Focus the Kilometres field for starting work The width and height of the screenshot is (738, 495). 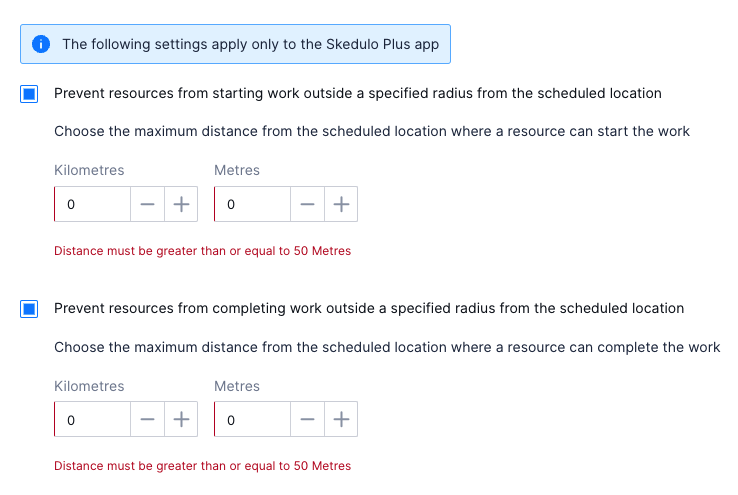coord(93,205)
